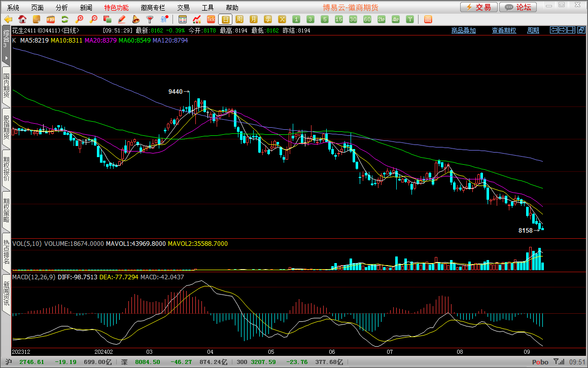Viewport: 588px width, 368px height.
Task: Zoom in with the plus magnifier icon
Action: pos(79,19)
